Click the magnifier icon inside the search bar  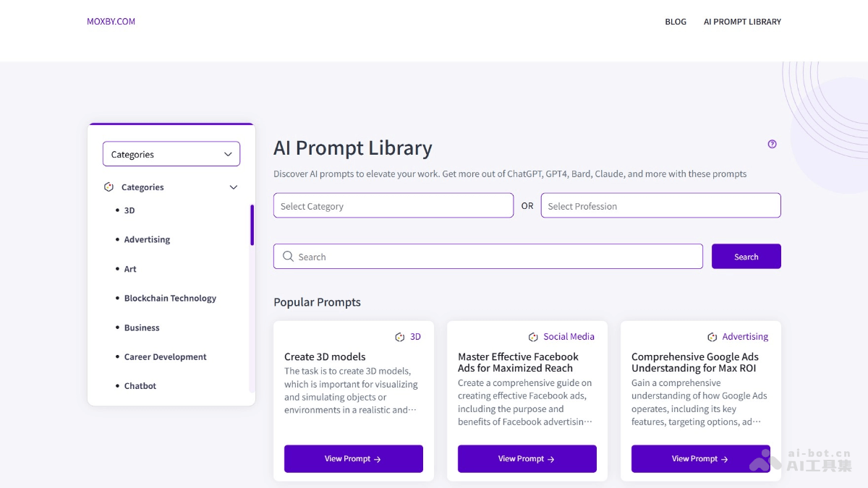[289, 256]
